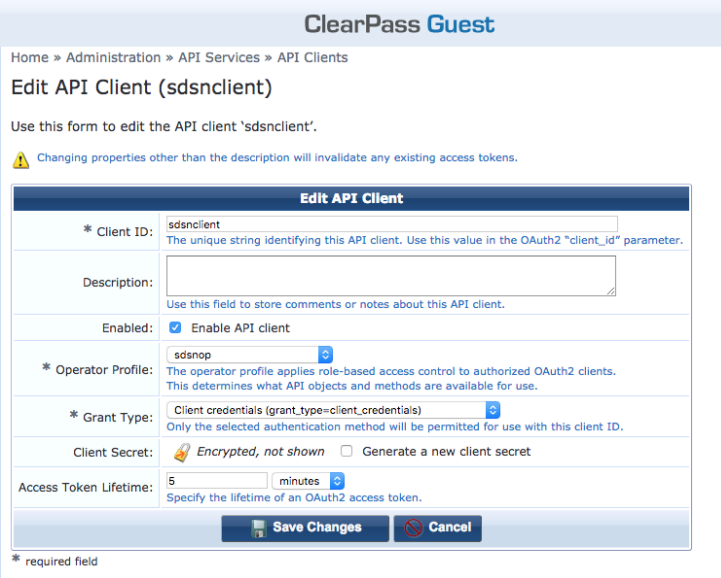Open API Services breadcrumb link
This screenshot has width=721, height=578.
coord(218,58)
